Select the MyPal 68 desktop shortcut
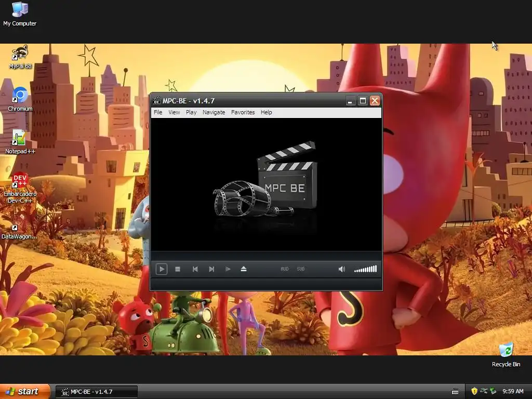Screen dimensions: 532x399 [20, 57]
